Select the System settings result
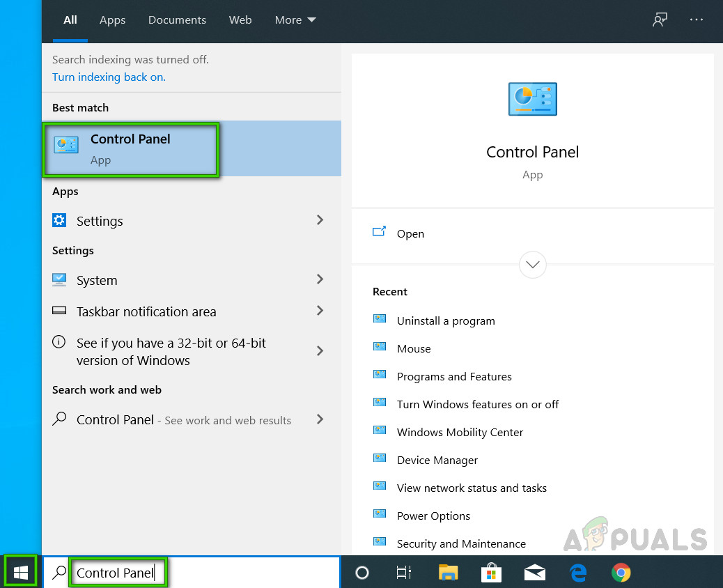The height and width of the screenshot is (588, 723). (192, 280)
